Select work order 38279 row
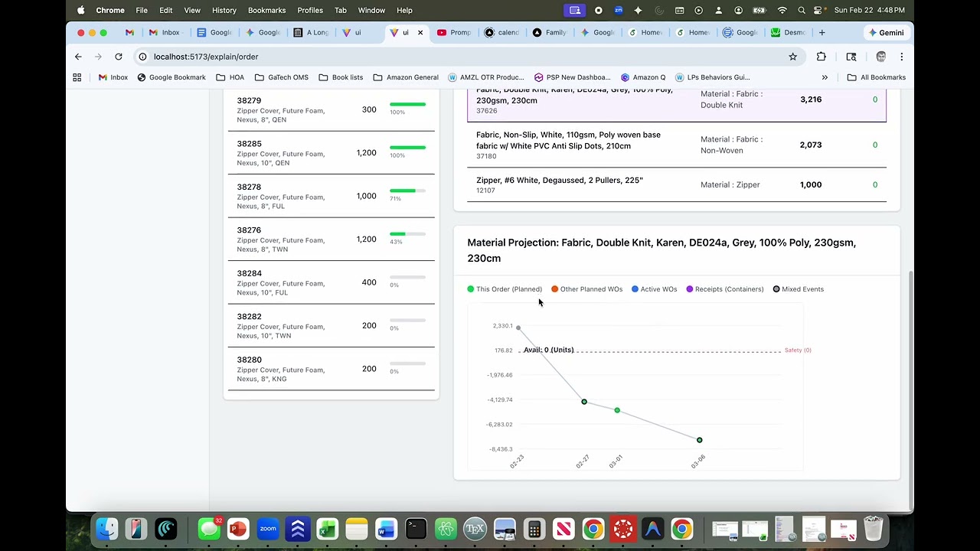The width and height of the screenshot is (980, 551). point(331,110)
